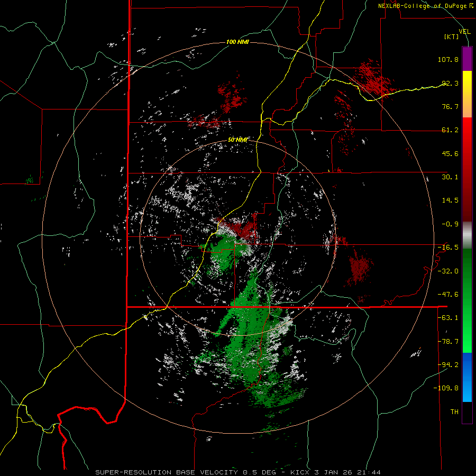
Task: Click the -16.5 velocity scale value
Action: point(448,248)
